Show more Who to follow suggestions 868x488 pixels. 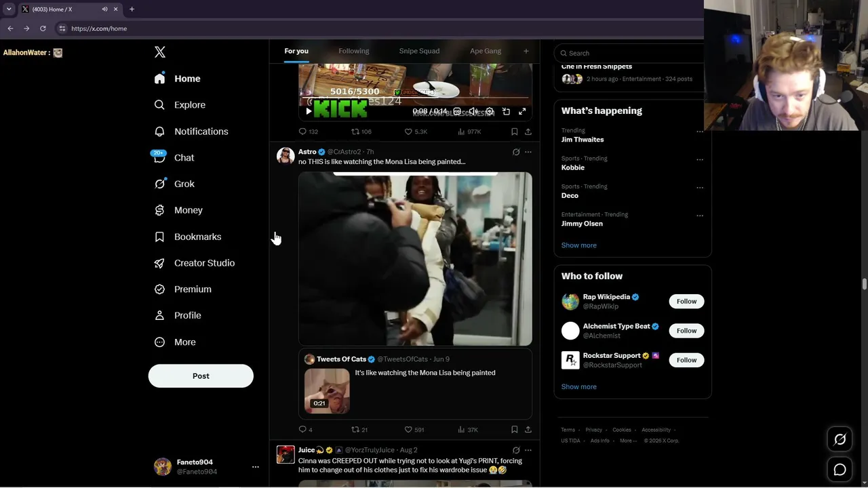coord(579,387)
